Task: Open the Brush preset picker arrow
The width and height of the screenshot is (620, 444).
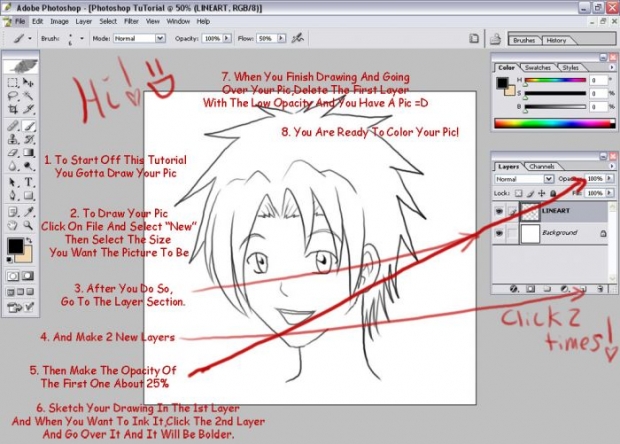Action: [82, 38]
